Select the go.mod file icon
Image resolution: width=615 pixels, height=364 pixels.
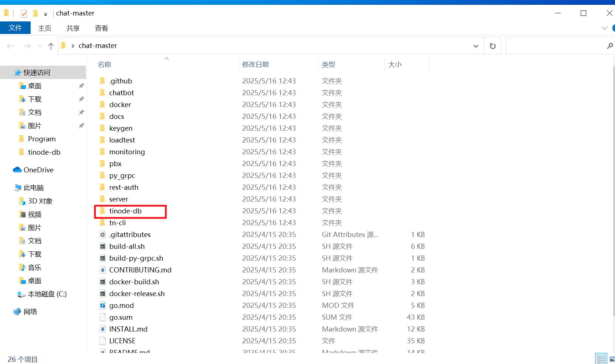point(103,305)
